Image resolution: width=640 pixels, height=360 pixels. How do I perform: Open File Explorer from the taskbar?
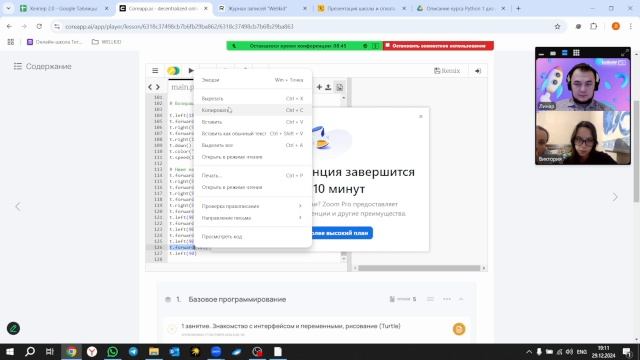click(154, 351)
